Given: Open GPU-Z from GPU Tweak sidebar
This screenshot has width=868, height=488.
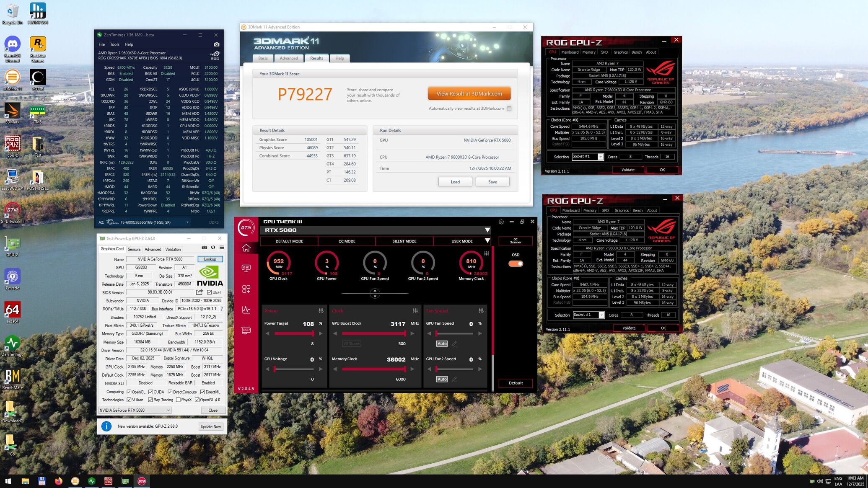Looking at the screenshot, I should click(x=246, y=330).
